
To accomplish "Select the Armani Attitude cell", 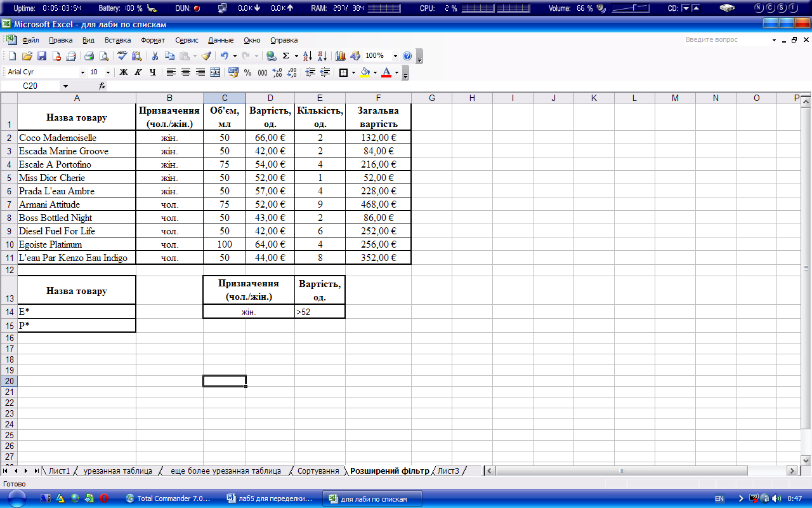I will coord(77,204).
